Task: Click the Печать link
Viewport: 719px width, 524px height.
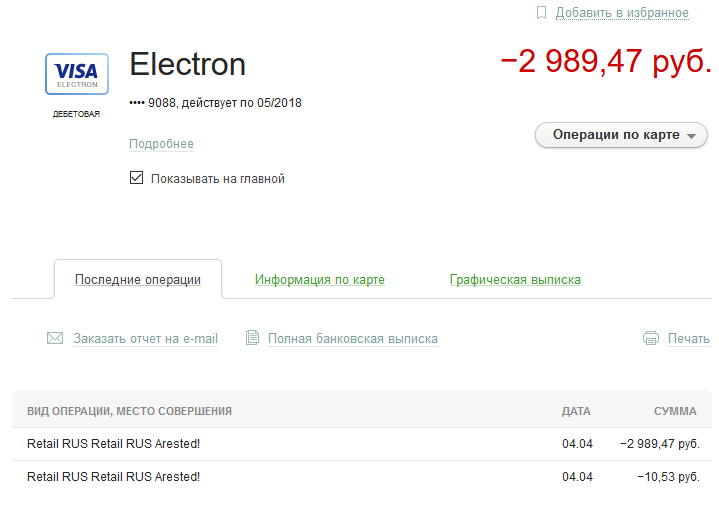Action: coord(688,338)
